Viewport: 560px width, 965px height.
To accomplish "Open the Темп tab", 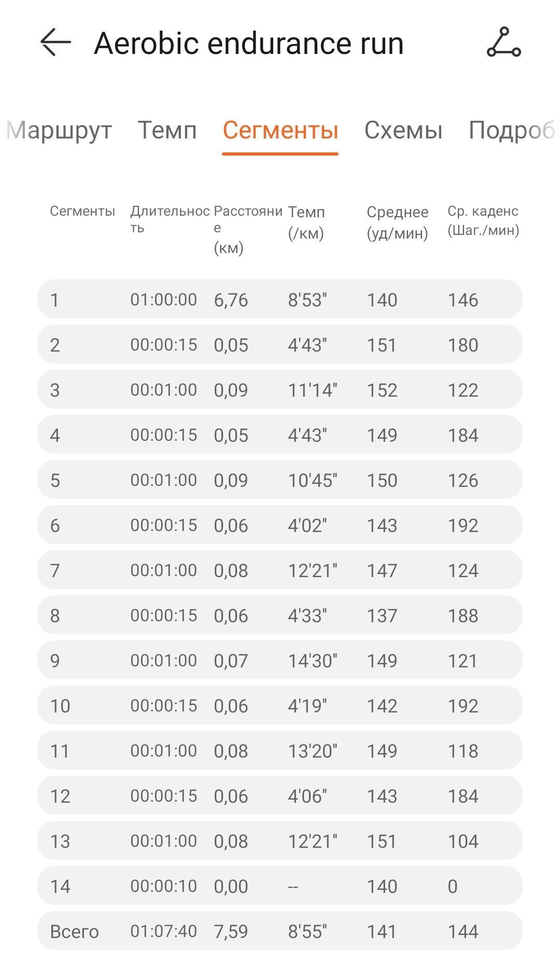I will click(x=167, y=130).
